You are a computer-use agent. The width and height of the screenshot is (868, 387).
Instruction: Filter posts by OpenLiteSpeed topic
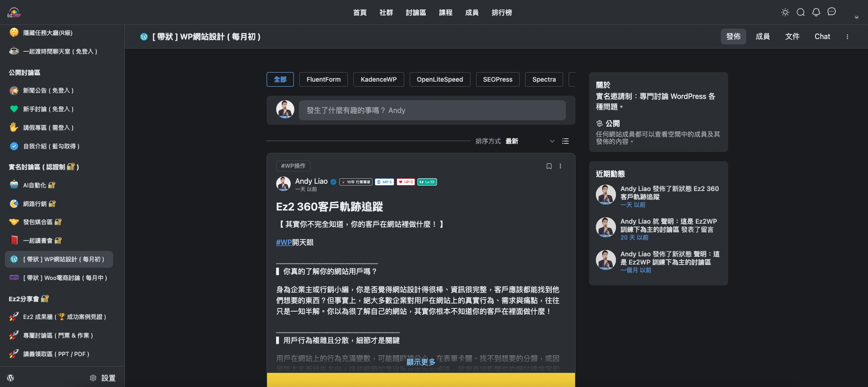tap(440, 79)
